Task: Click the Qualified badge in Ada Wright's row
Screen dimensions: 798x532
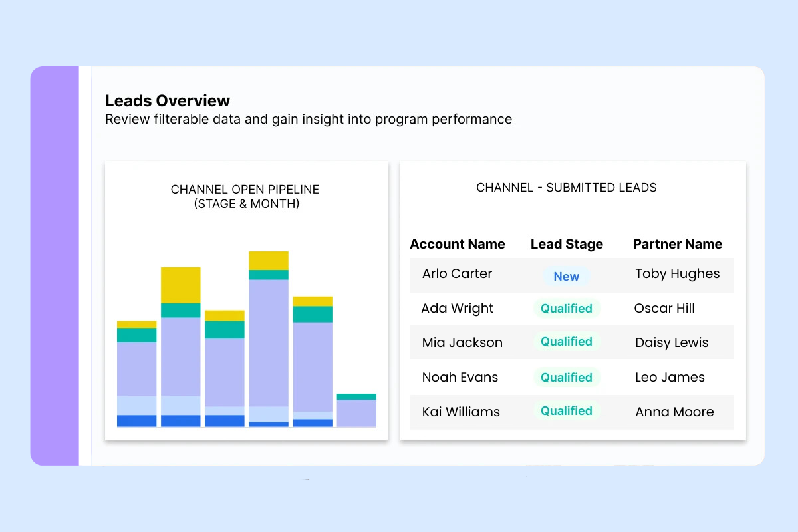Action: pyautogui.click(x=566, y=309)
